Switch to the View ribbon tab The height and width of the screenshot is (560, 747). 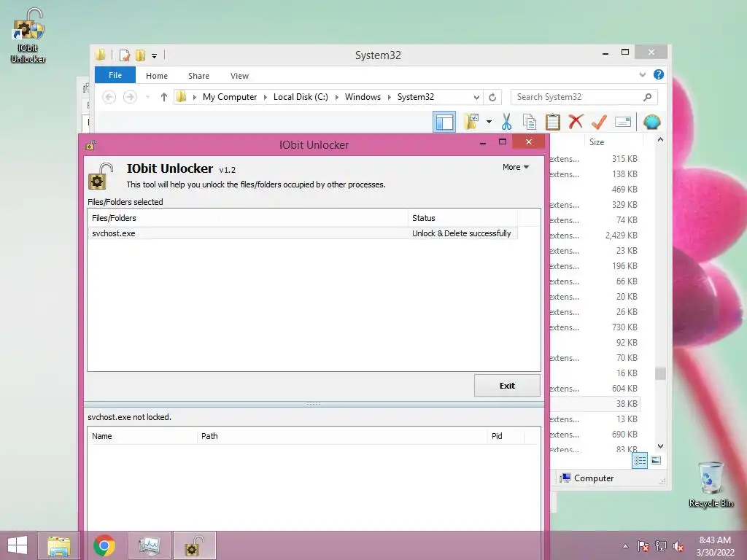point(239,76)
